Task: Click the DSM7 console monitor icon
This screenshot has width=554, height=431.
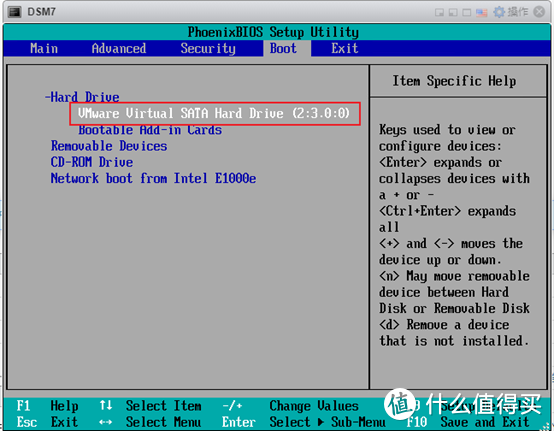Action: click(15, 12)
